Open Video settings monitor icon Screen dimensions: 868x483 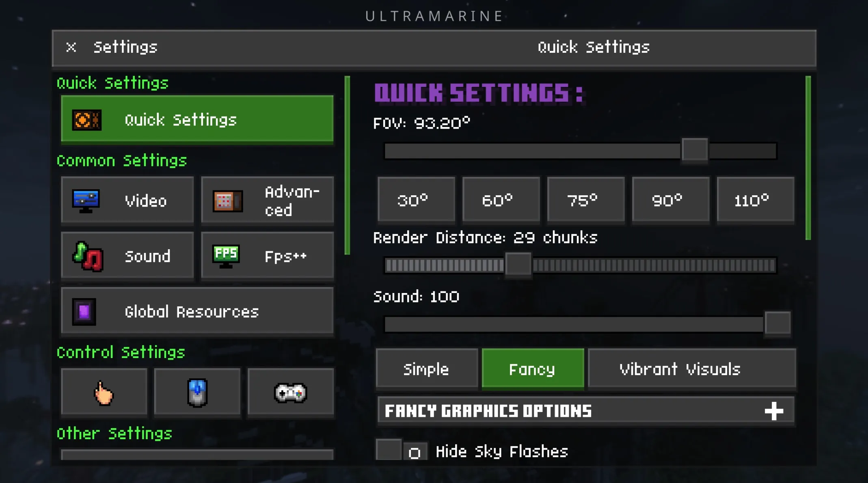86,201
